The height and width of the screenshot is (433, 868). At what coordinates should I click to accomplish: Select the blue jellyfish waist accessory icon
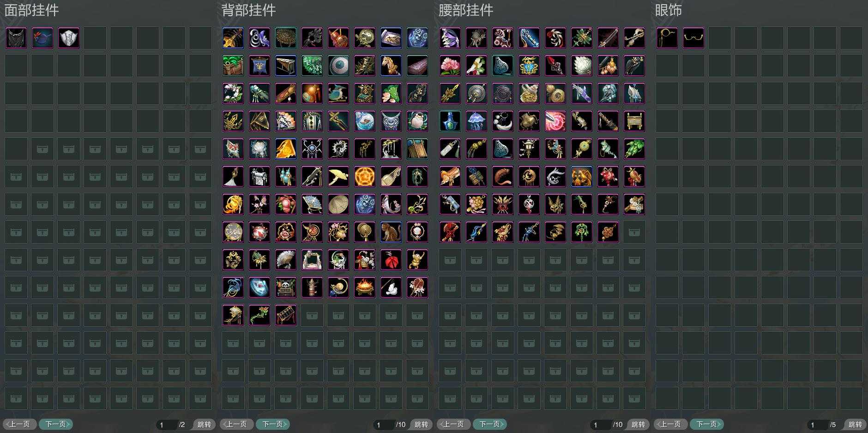tap(476, 121)
